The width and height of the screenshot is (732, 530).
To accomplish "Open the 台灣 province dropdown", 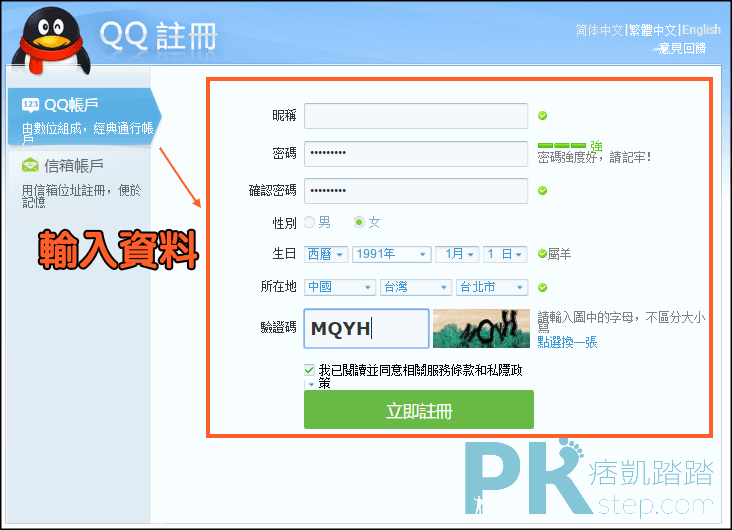I will pyautogui.click(x=416, y=287).
